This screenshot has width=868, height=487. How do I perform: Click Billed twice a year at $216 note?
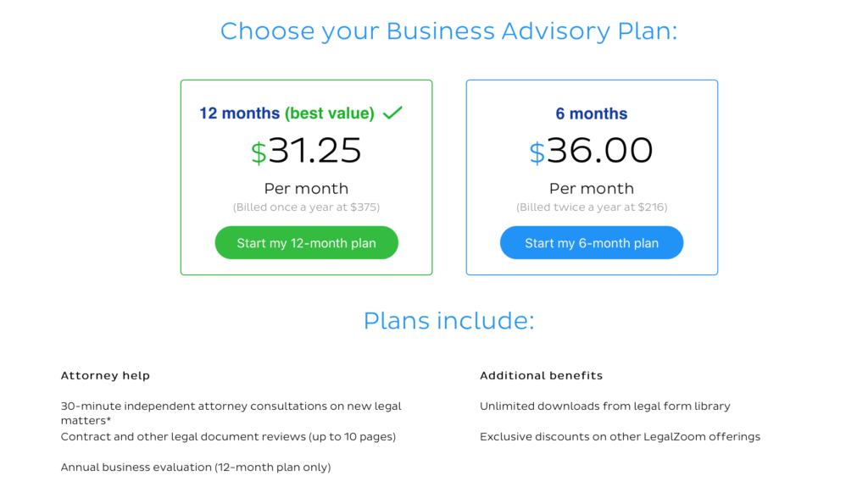click(x=591, y=207)
